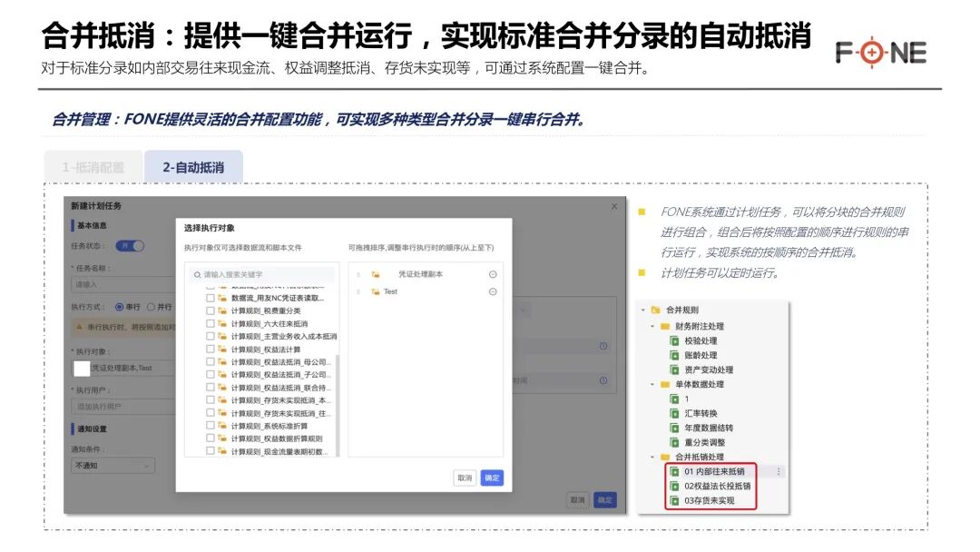Toggle the 任务状态 switch
The height and width of the screenshot is (552, 980).
129,245
